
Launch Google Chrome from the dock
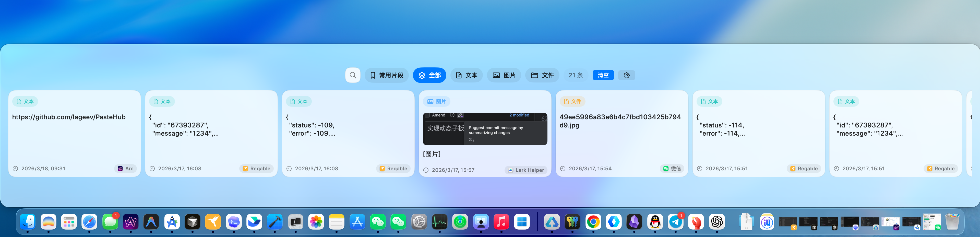pyautogui.click(x=593, y=222)
